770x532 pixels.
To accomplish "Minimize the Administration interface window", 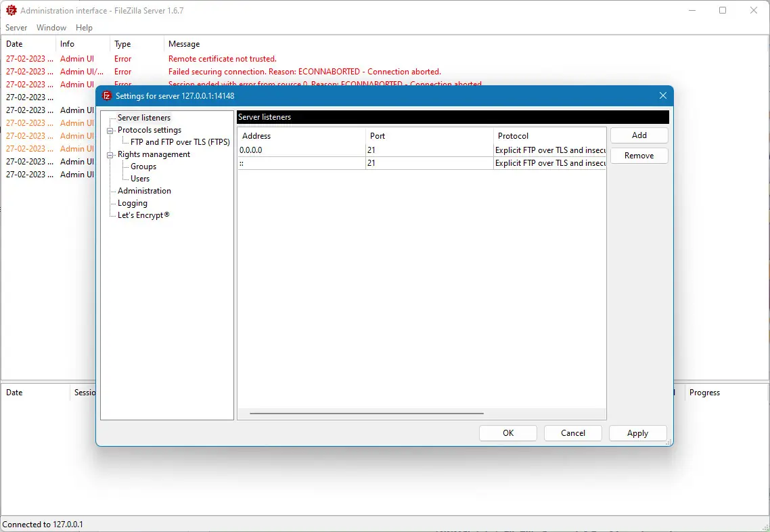I will coord(692,10).
